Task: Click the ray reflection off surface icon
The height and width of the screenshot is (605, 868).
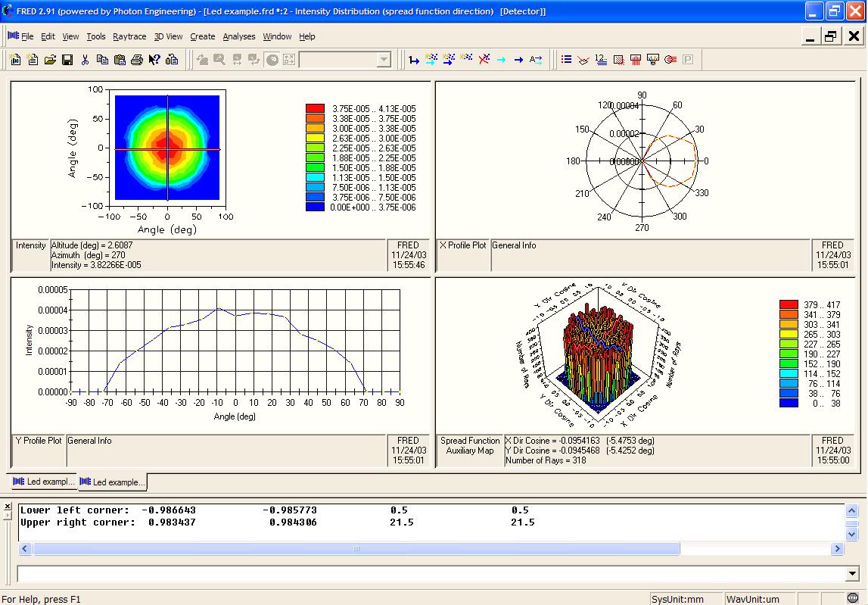Action: [583, 59]
